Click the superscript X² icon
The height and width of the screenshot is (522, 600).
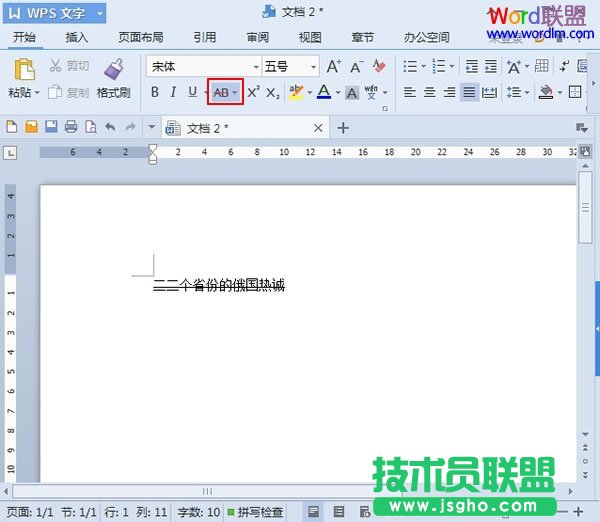pyautogui.click(x=253, y=93)
